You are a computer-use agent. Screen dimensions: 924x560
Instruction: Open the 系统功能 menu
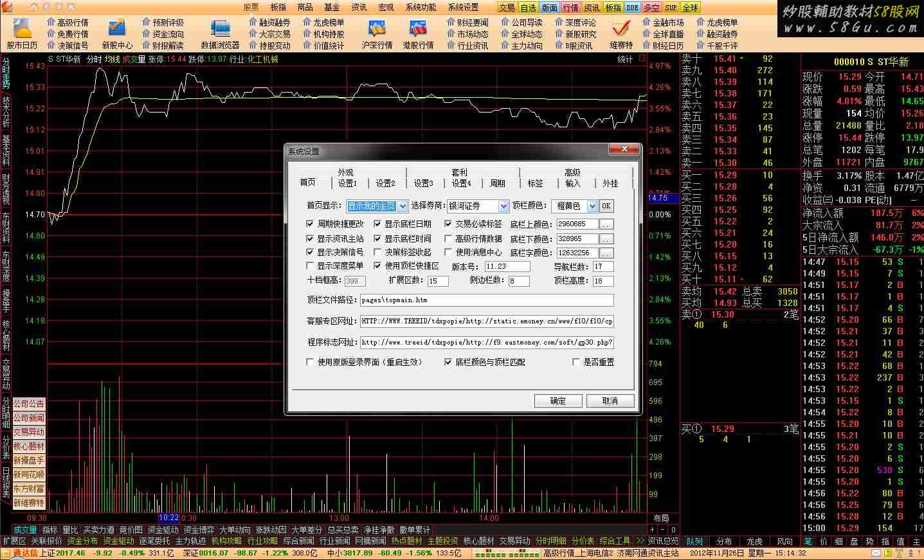[x=421, y=7]
